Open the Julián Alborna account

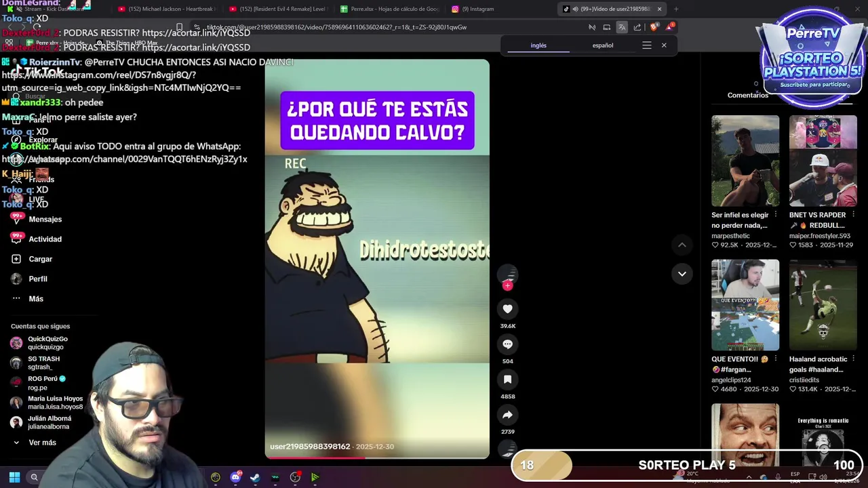(x=41, y=422)
